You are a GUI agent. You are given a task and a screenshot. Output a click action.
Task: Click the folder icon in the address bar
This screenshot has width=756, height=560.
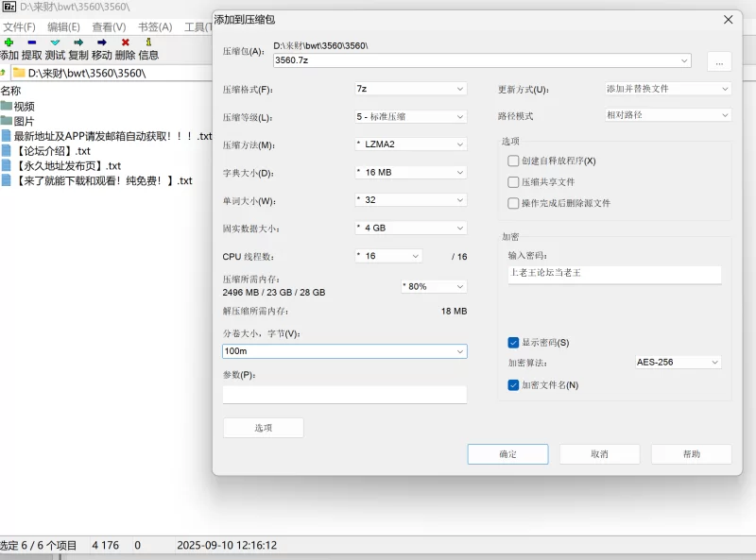[x=19, y=73]
